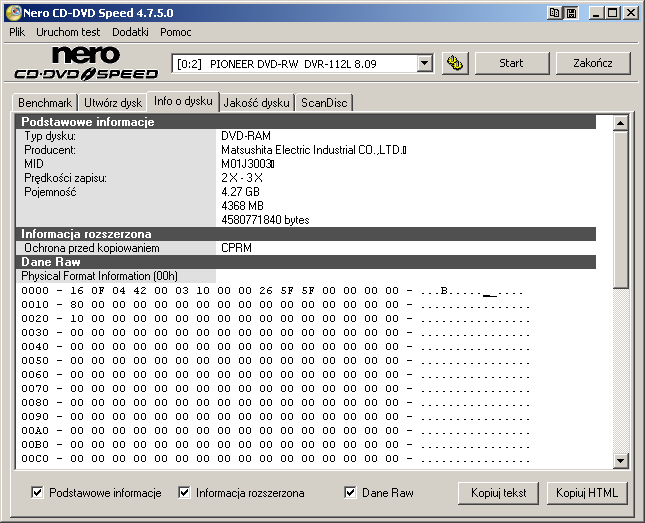Open the Dodatki menu

[x=130, y=32]
